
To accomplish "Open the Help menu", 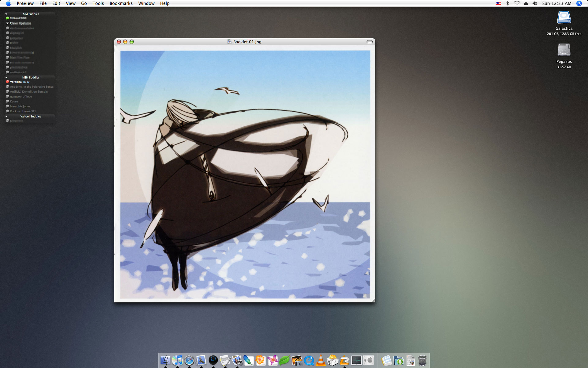I will (x=165, y=3).
